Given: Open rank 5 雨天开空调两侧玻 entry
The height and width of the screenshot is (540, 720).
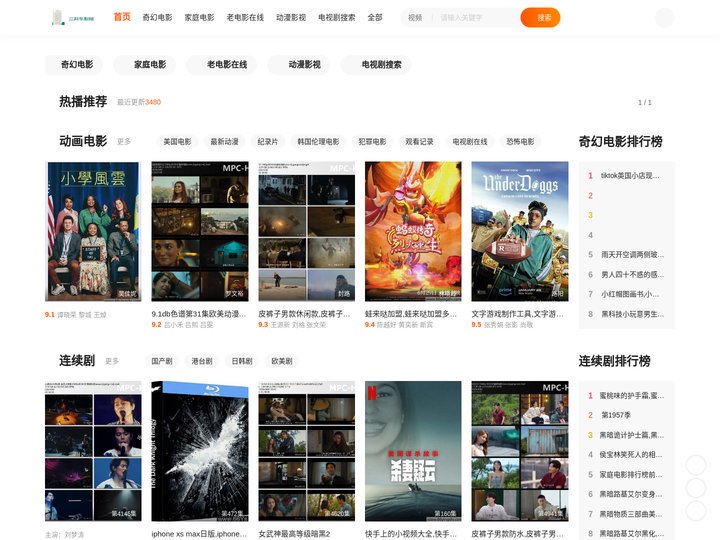Looking at the screenshot, I should (626, 254).
